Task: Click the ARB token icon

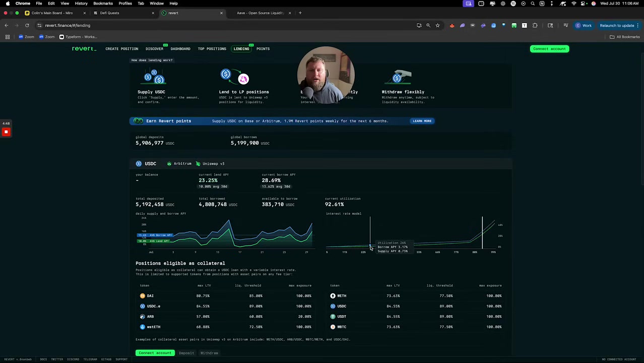Action: 143,316
